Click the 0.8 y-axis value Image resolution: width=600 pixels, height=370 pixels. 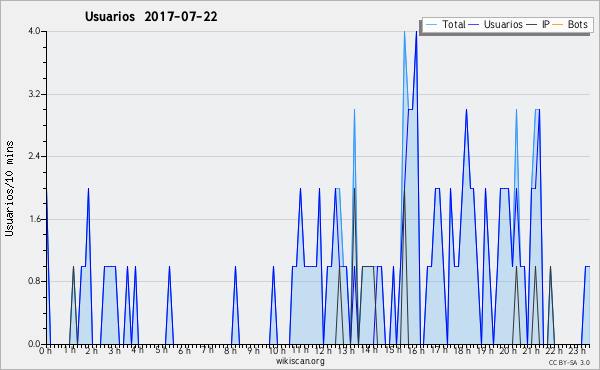click(x=34, y=282)
